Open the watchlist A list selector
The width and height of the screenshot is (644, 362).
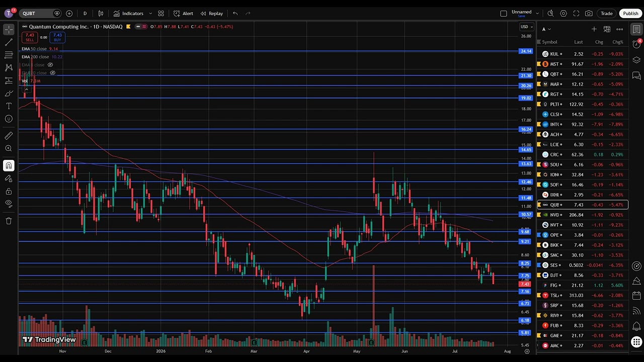[x=546, y=29]
